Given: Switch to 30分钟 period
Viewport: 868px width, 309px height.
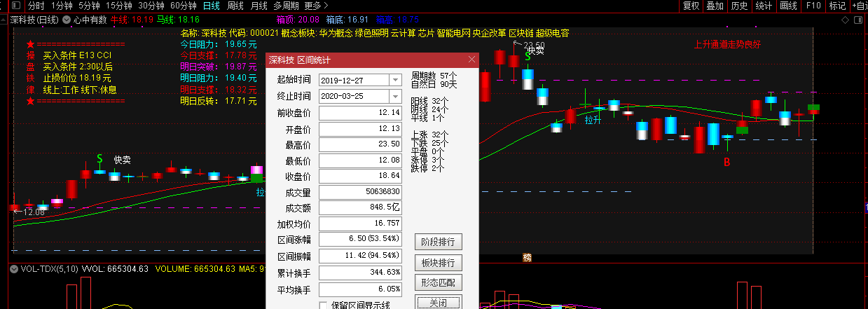Looking at the screenshot, I should [x=151, y=6].
